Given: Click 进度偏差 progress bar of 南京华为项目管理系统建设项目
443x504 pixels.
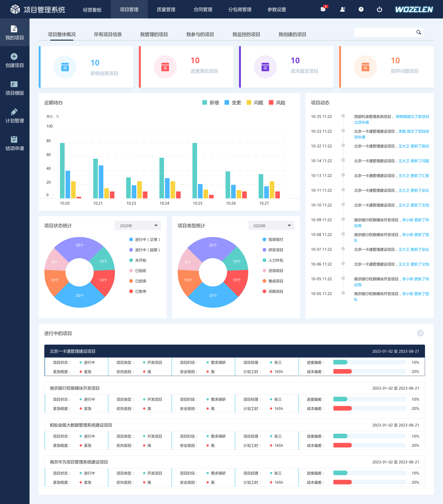Looking at the screenshot, I should click(x=369, y=473).
